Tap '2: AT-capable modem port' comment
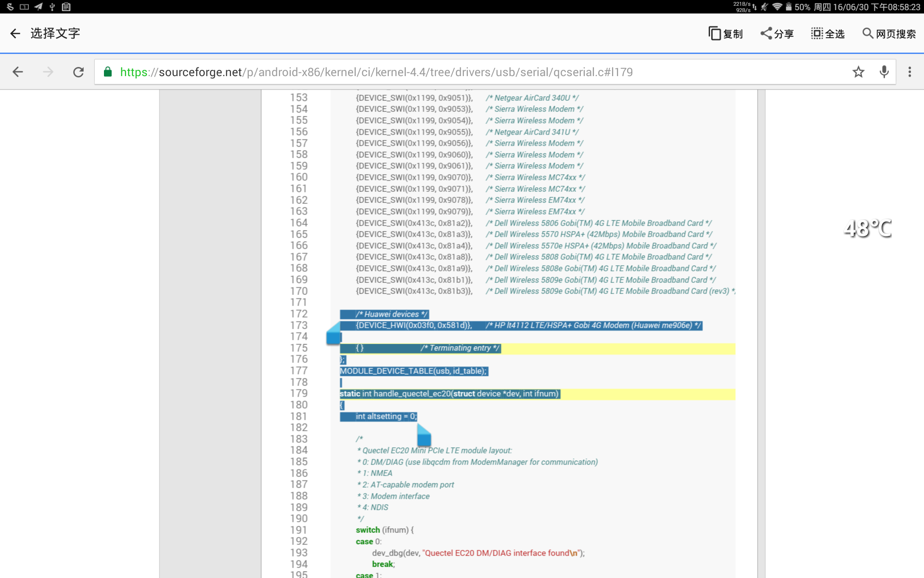 pos(406,485)
